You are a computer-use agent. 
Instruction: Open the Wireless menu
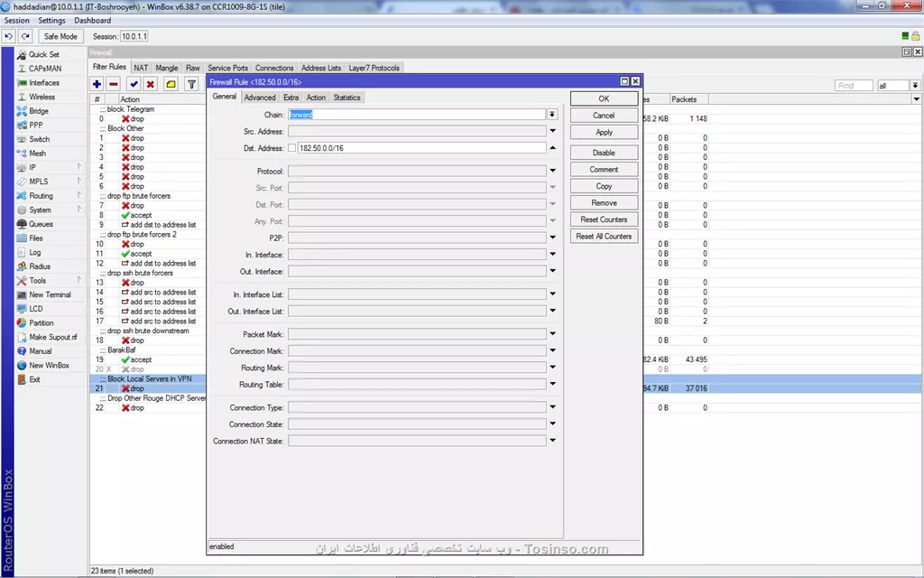click(x=42, y=97)
